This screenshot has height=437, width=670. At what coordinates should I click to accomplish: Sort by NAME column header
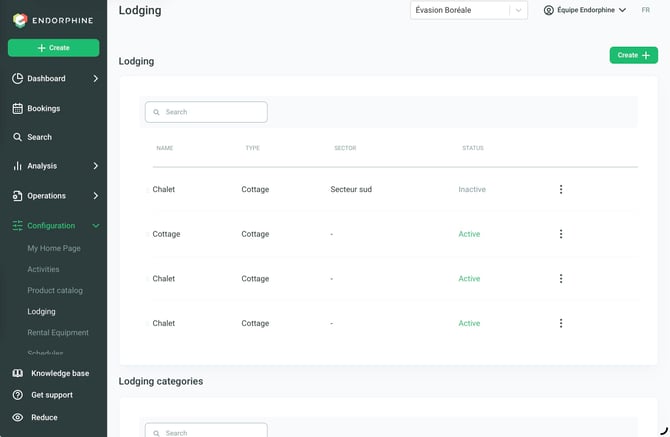[x=165, y=148]
